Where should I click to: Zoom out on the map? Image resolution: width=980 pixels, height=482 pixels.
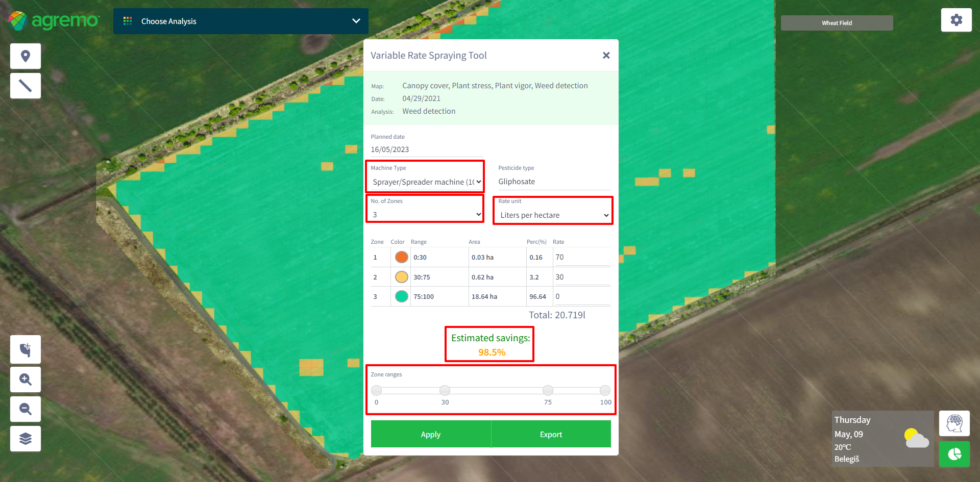coord(26,409)
